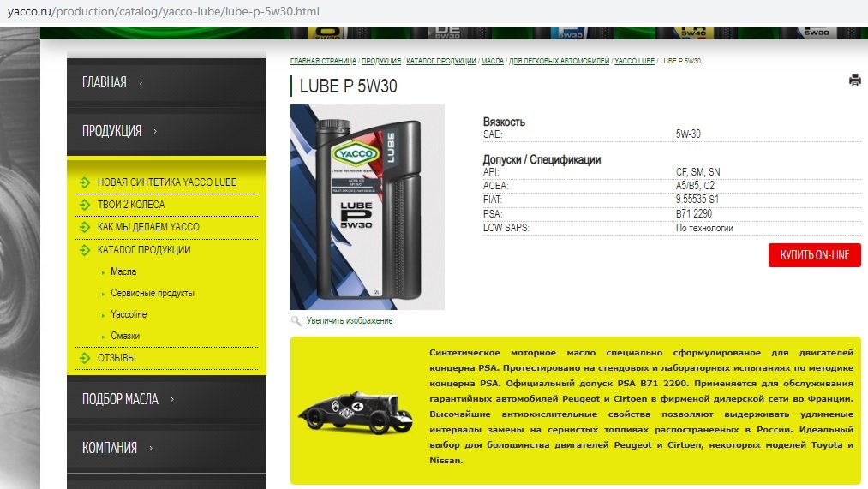Open the ГЛАВНАЯ menu item
The width and height of the screenshot is (868, 489).
click(104, 82)
